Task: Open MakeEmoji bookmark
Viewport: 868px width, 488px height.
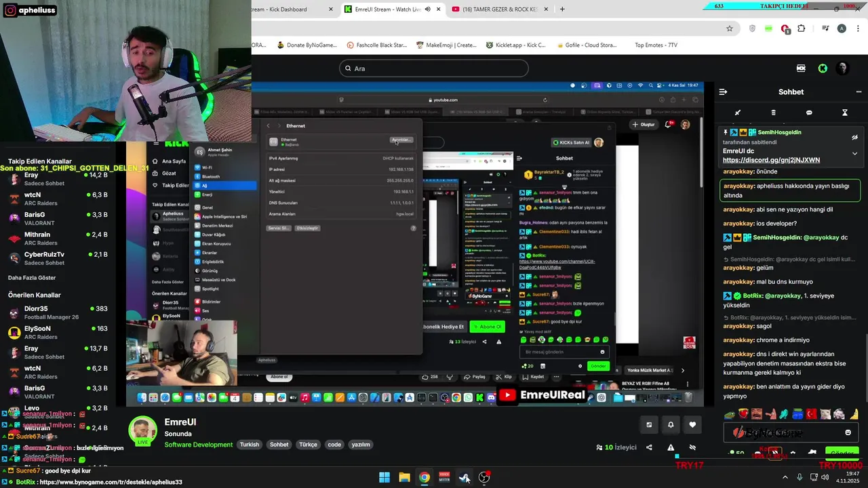Action: pos(446,45)
